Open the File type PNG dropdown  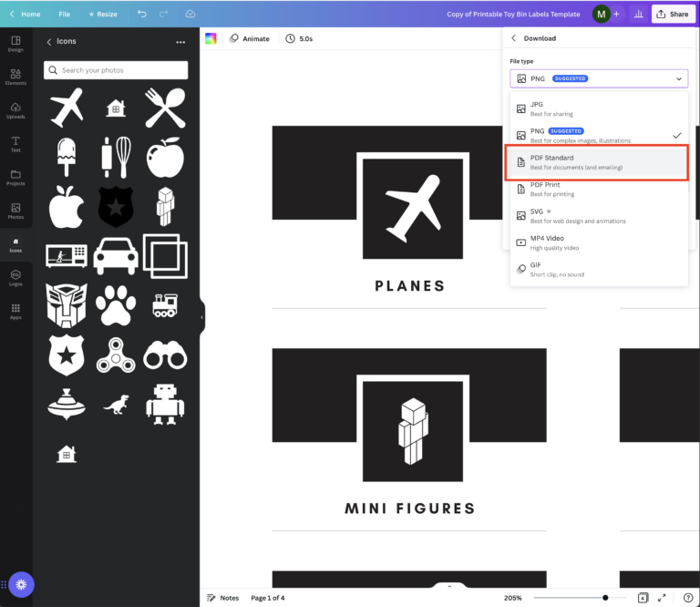(x=599, y=79)
